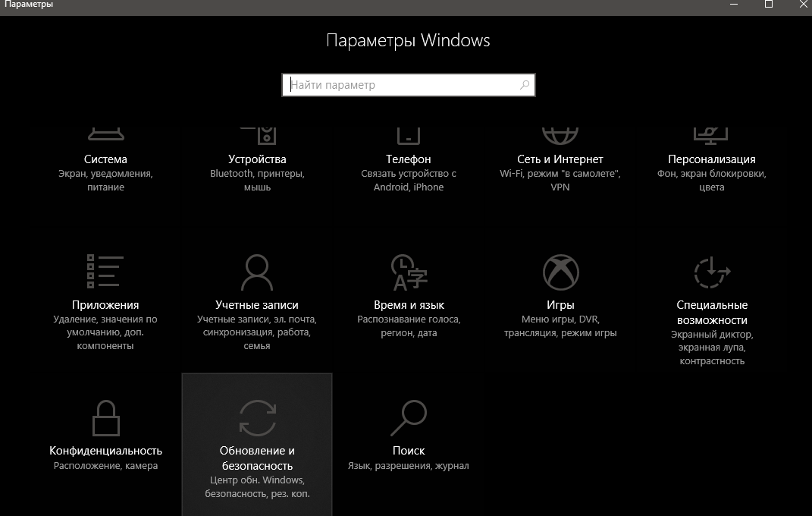This screenshot has height=516, width=812.
Task: Open the Игры Xbox icon
Action: tap(561, 272)
